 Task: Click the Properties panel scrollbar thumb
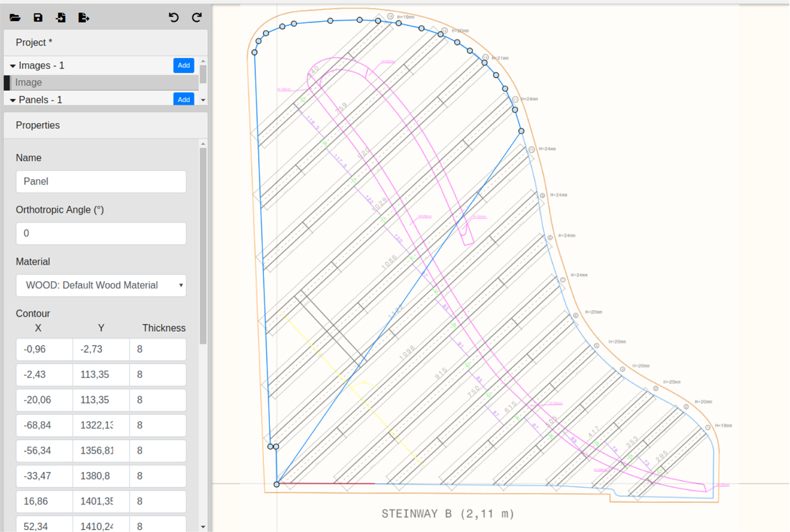[203, 246]
